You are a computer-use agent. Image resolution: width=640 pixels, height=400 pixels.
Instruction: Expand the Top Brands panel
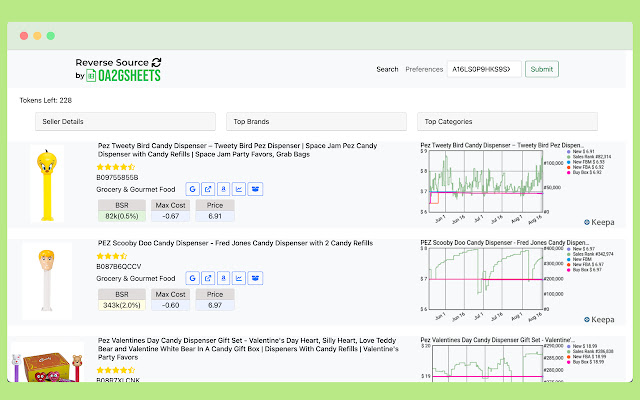click(316, 122)
